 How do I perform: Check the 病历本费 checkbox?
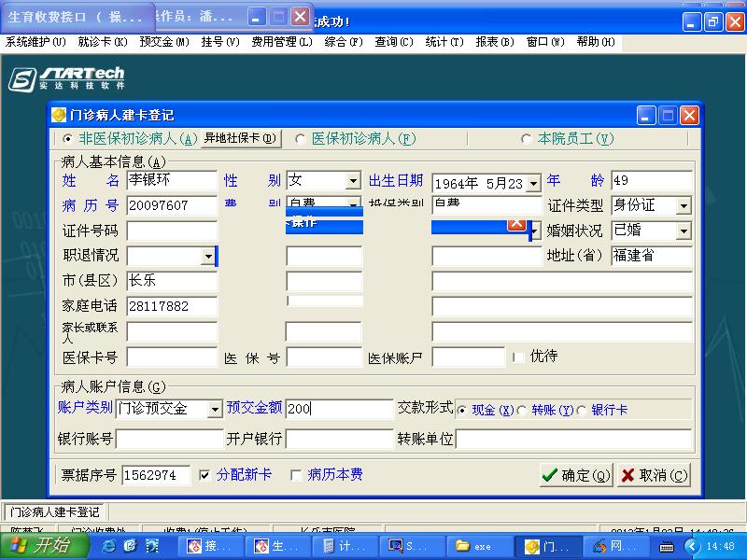point(296,475)
